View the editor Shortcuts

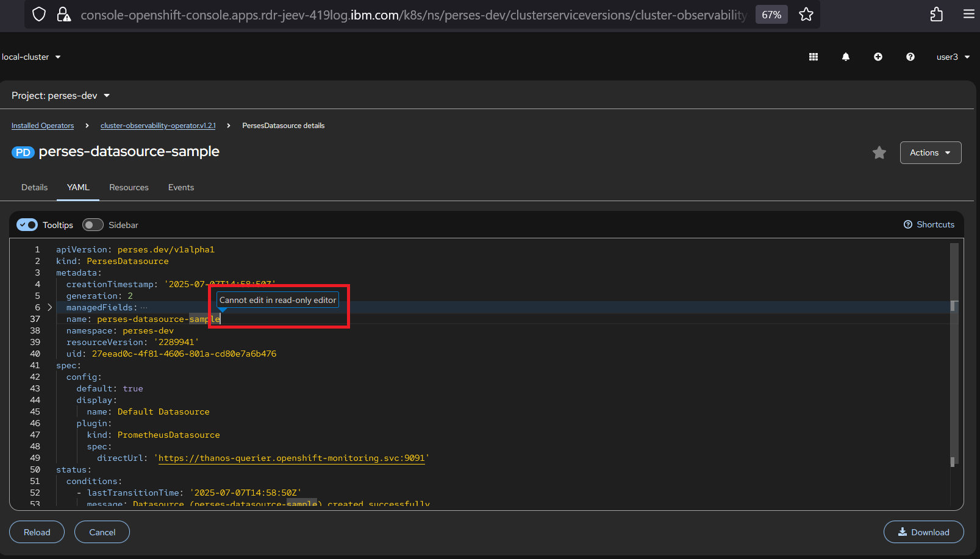pyautogui.click(x=929, y=224)
